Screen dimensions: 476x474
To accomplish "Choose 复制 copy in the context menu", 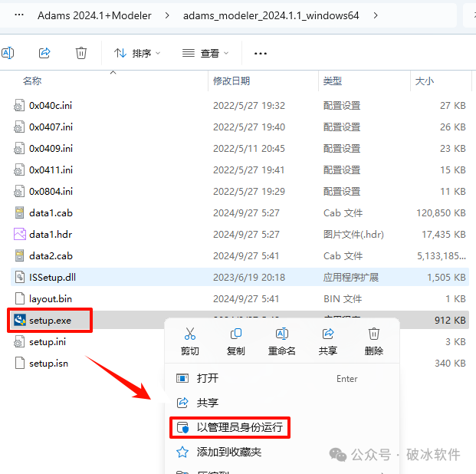I will pos(236,341).
